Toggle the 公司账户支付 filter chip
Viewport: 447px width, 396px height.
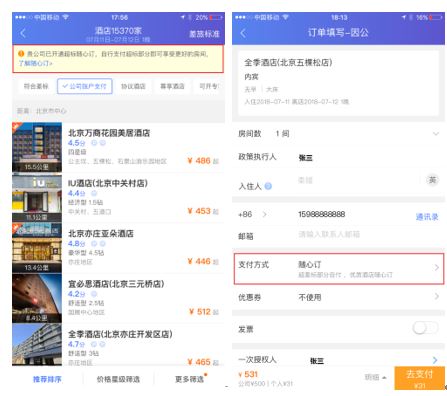(85, 86)
